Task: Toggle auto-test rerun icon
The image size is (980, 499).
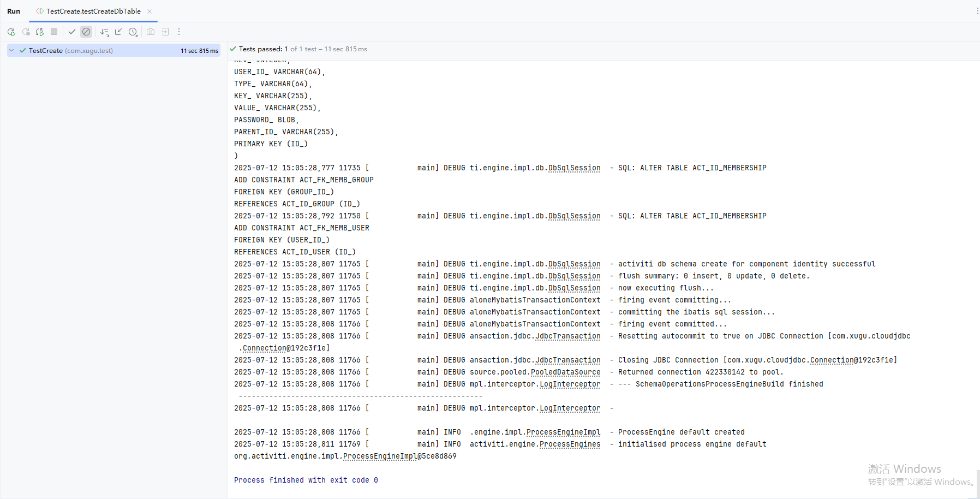Action: pyautogui.click(x=40, y=32)
